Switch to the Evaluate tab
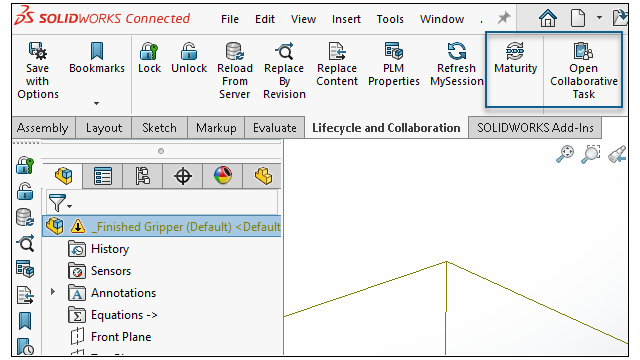 274,128
